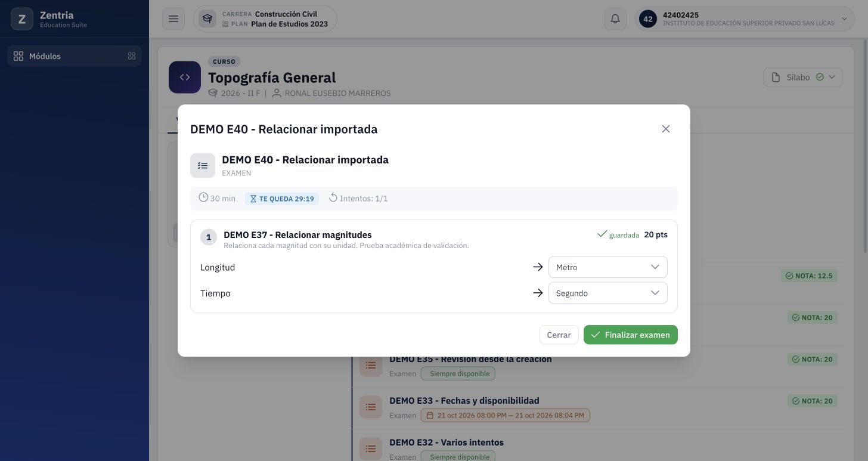Click the DEMO E35 exam list icon
868x461 pixels.
[371, 365]
